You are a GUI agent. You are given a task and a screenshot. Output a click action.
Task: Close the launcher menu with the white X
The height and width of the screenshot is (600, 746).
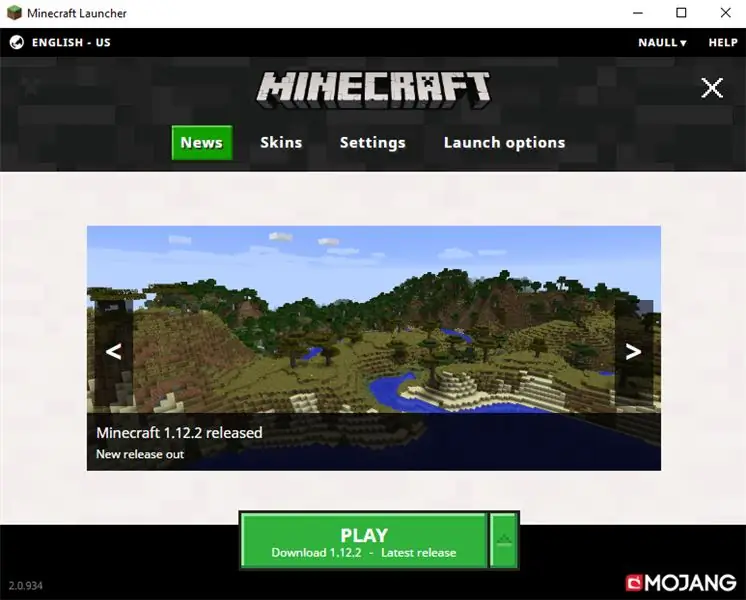pos(712,88)
